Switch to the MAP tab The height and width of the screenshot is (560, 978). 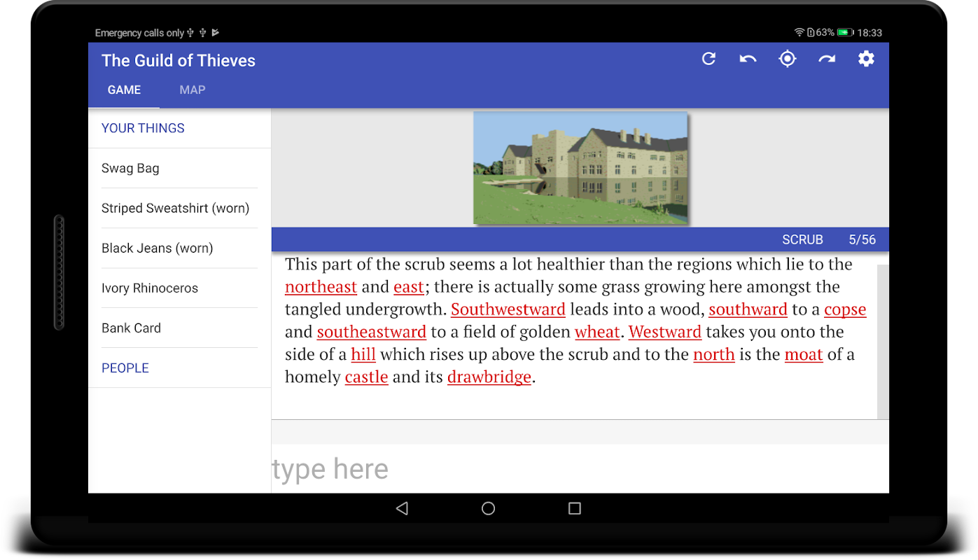[193, 90]
